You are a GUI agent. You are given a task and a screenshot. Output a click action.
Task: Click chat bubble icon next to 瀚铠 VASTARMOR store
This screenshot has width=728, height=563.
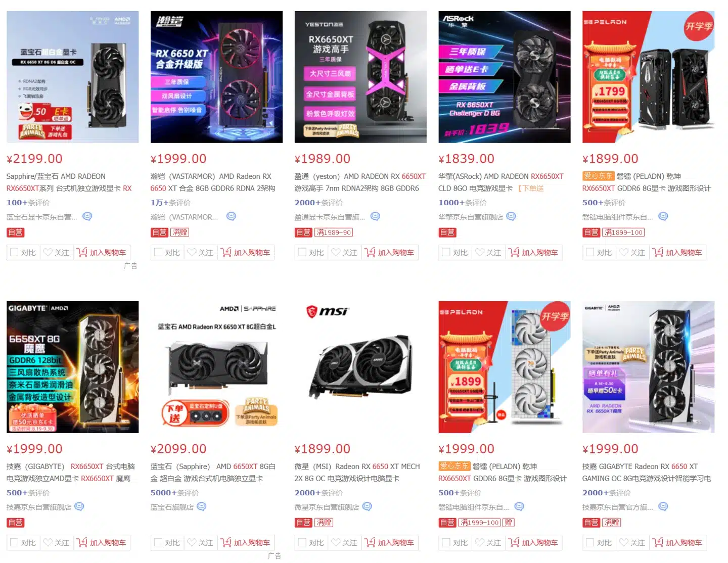tap(232, 216)
